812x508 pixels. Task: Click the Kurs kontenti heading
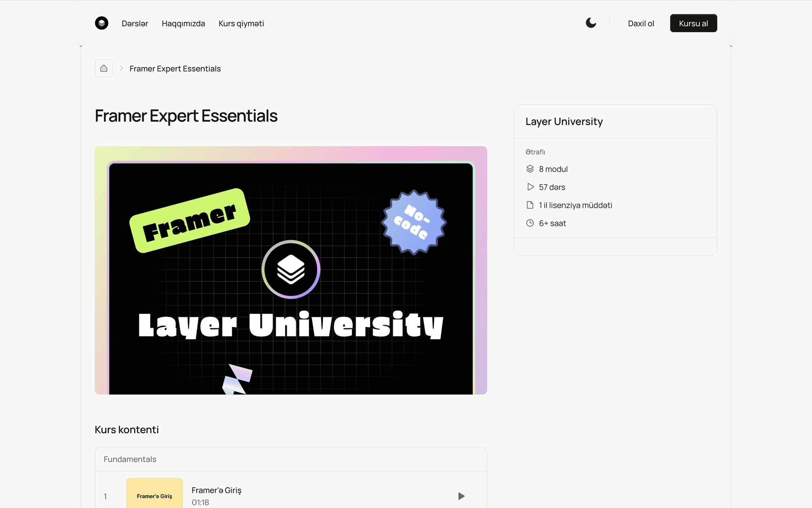tap(126, 429)
